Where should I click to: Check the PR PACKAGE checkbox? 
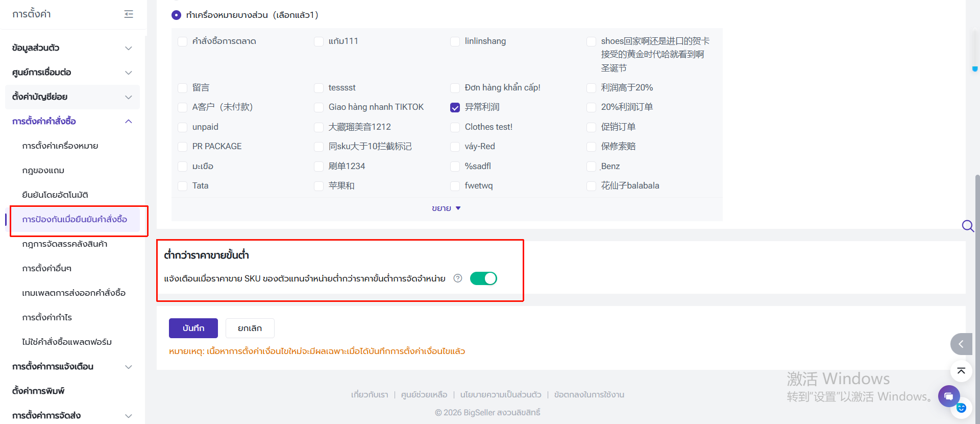pyautogui.click(x=182, y=147)
